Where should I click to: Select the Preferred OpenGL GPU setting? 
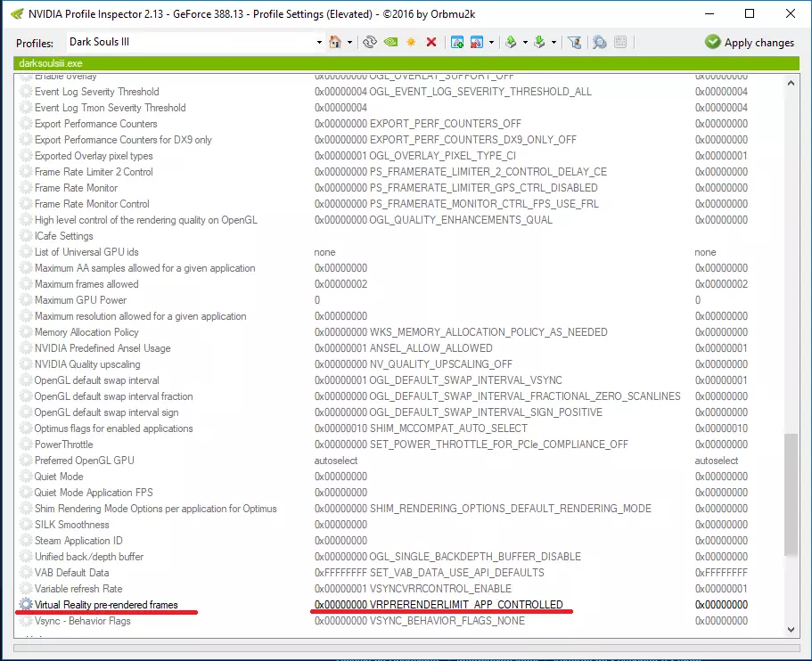[x=84, y=461]
